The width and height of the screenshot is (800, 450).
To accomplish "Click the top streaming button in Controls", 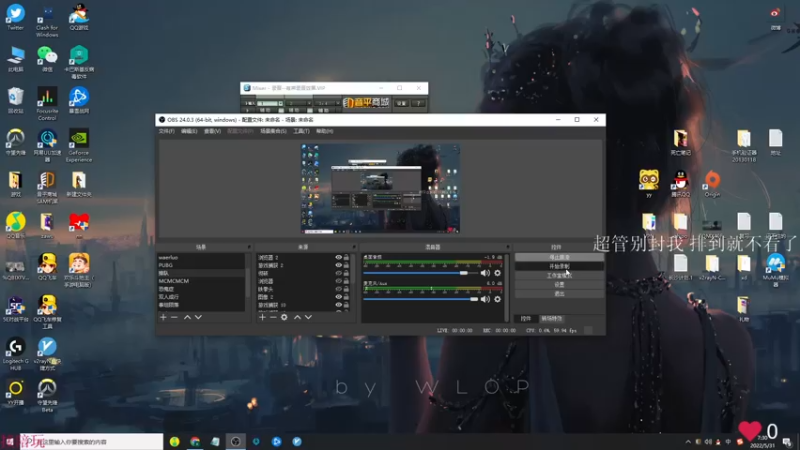I will pos(559,257).
